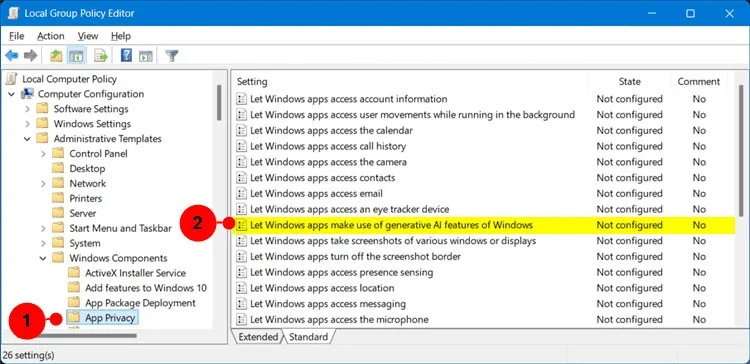Select Add features to Windows 10 folder
750x364 pixels.
[146, 288]
